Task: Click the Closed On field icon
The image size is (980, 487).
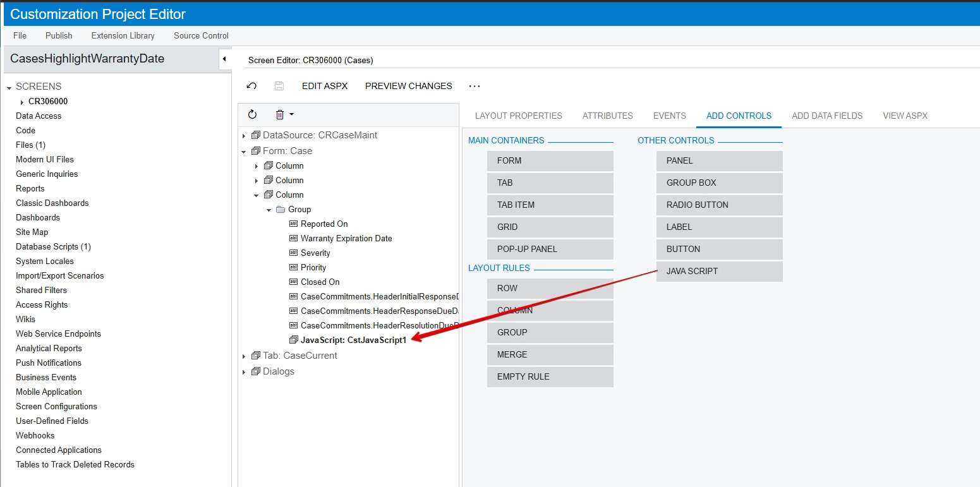Action: pos(293,282)
